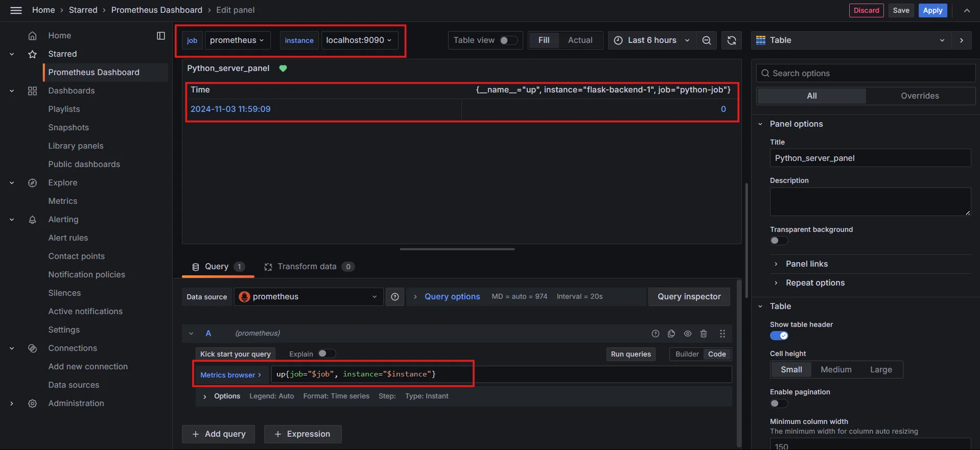Open the hamburger main menu

(x=16, y=10)
